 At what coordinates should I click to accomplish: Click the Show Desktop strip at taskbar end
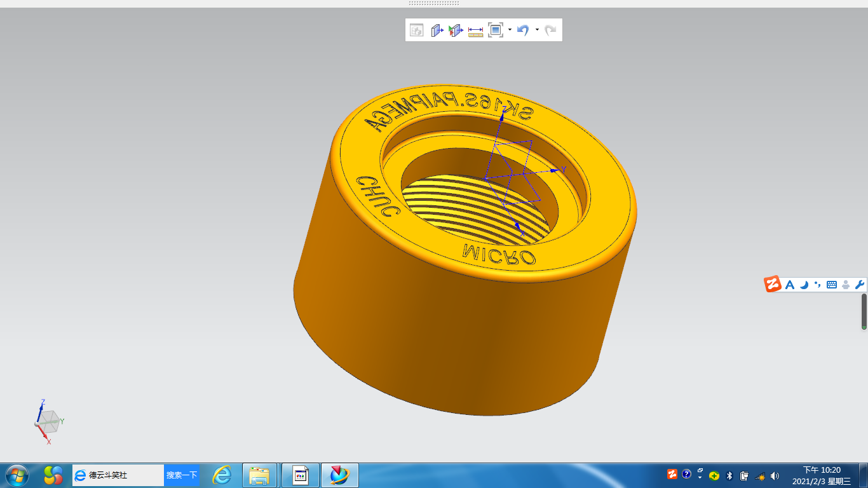863,475
